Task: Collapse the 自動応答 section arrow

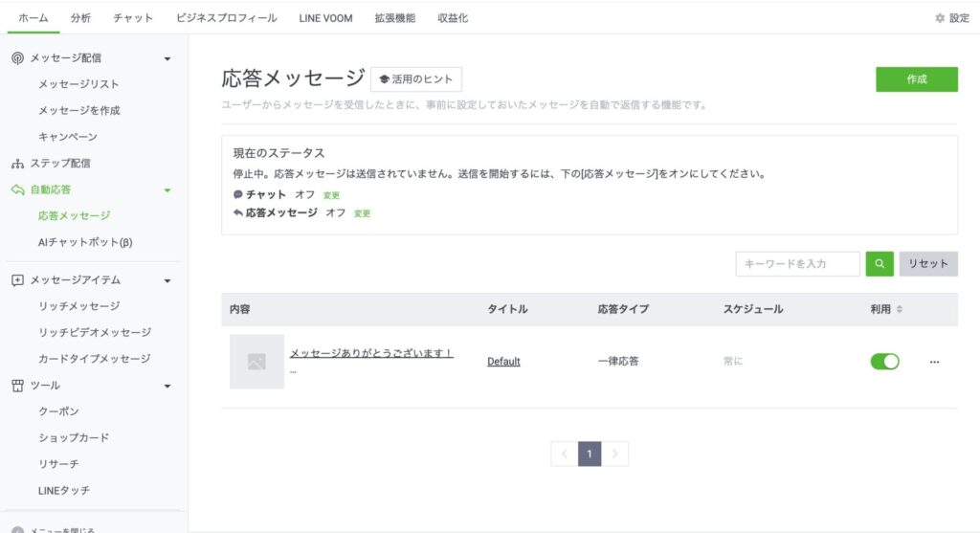Action: (167, 190)
